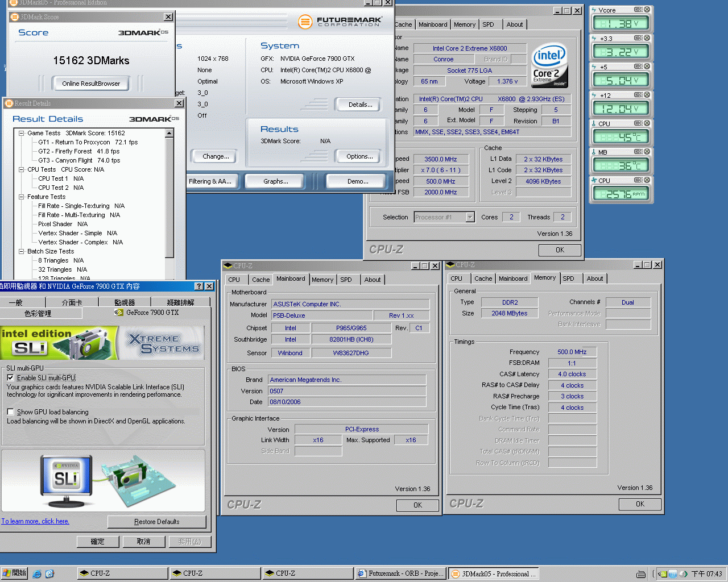
Task: Open the Processor #1 selection dropdown
Action: point(470,217)
